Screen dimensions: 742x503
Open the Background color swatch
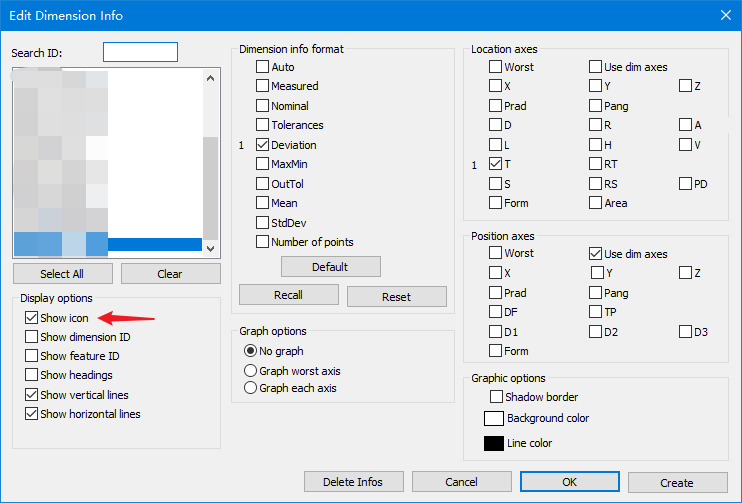494,418
